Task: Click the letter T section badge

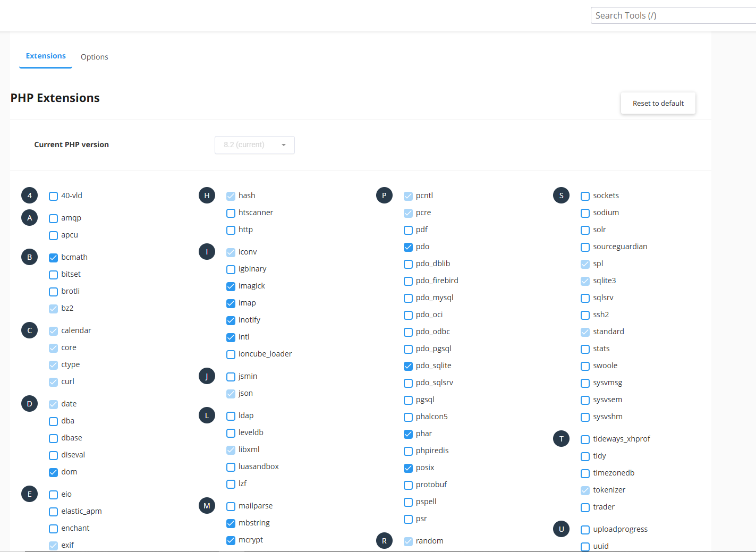Action: (561, 439)
